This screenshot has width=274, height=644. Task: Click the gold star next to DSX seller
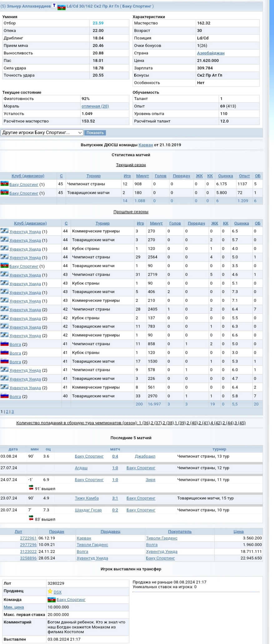(50, 591)
